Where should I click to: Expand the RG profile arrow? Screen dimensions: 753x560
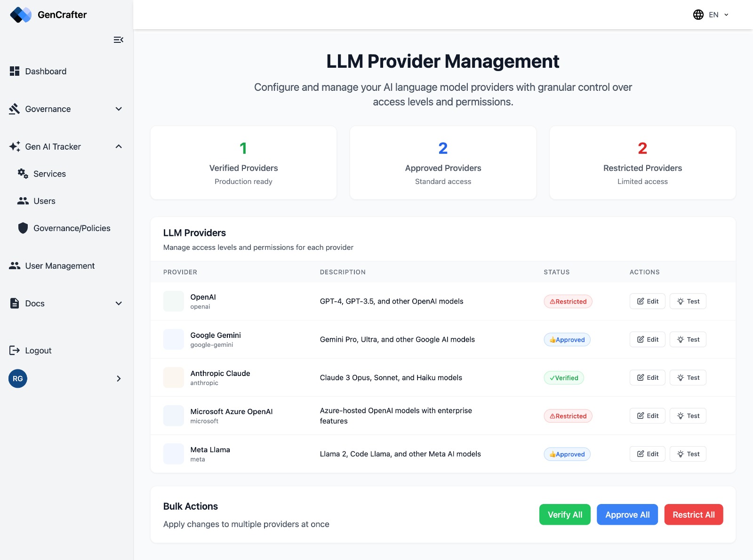click(x=119, y=379)
